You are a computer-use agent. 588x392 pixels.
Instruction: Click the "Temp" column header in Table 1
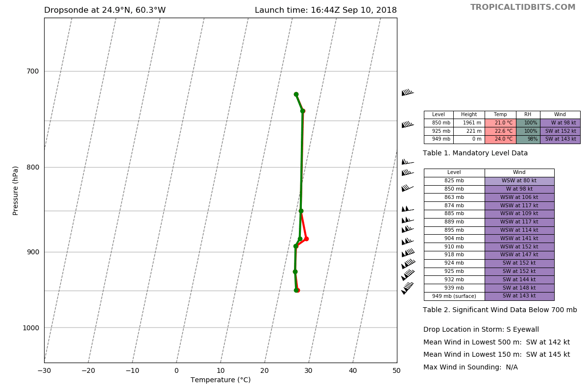point(500,115)
